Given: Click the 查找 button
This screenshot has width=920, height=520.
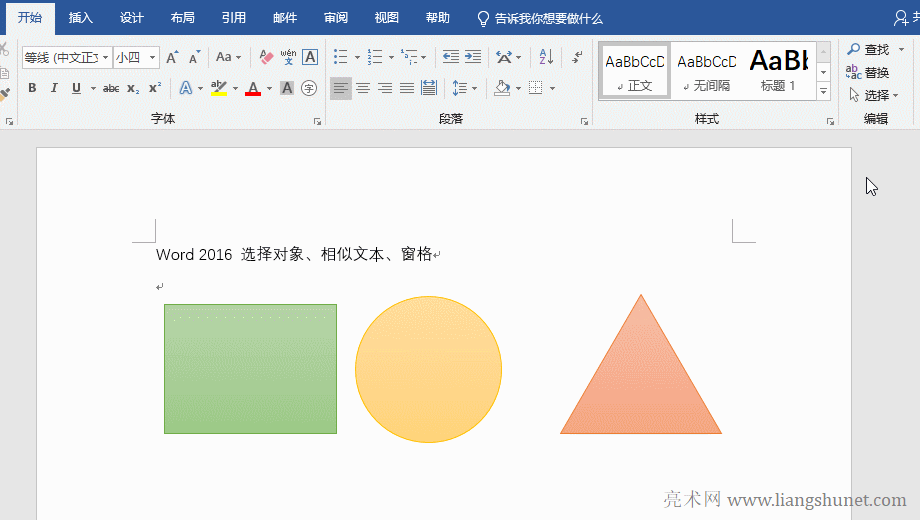Looking at the screenshot, I should pyautogui.click(x=868, y=50).
